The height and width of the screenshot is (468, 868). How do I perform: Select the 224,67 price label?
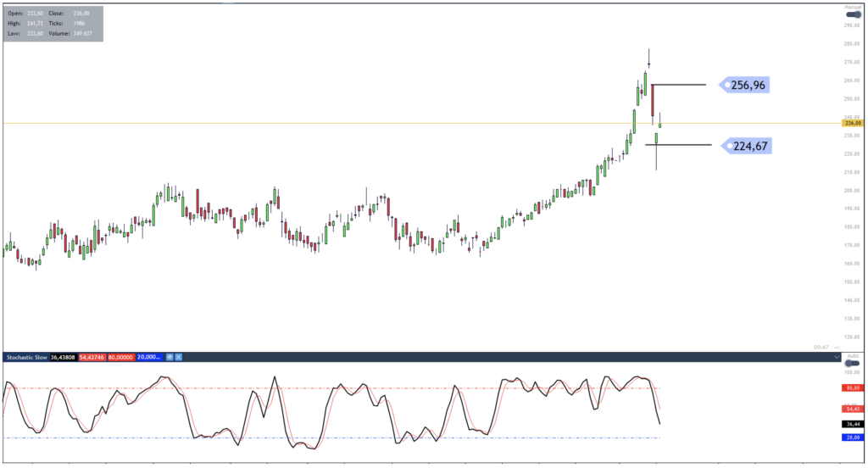click(747, 146)
